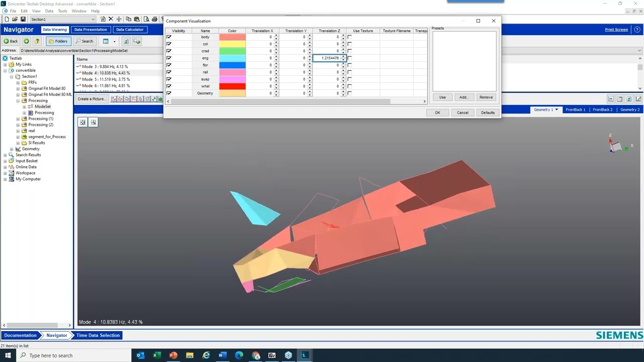Switch to Data Calculator tab
Screen dimensions: 644x362
(130, 30)
